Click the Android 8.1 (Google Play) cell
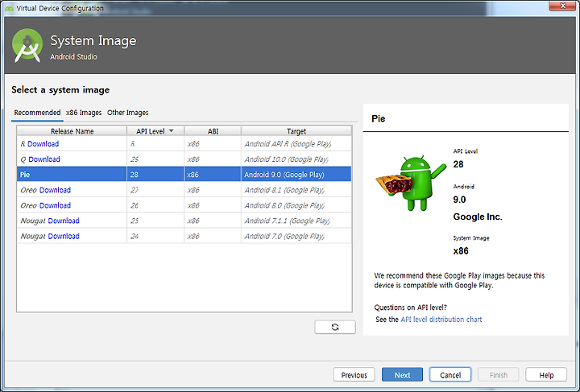 (296, 190)
